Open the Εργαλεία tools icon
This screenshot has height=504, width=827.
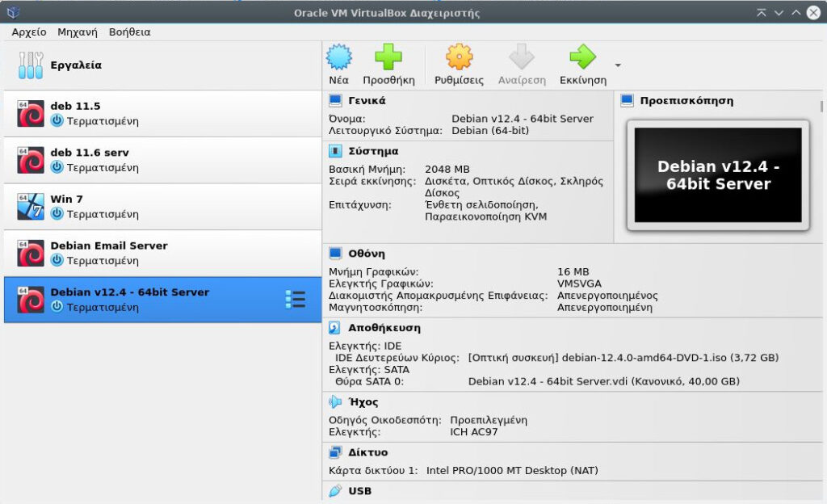(x=31, y=65)
